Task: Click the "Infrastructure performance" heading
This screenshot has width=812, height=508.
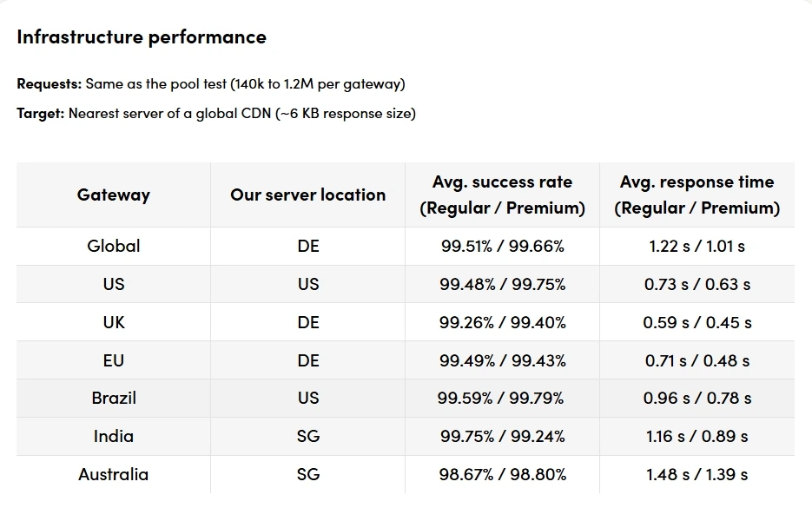Action: [x=142, y=36]
